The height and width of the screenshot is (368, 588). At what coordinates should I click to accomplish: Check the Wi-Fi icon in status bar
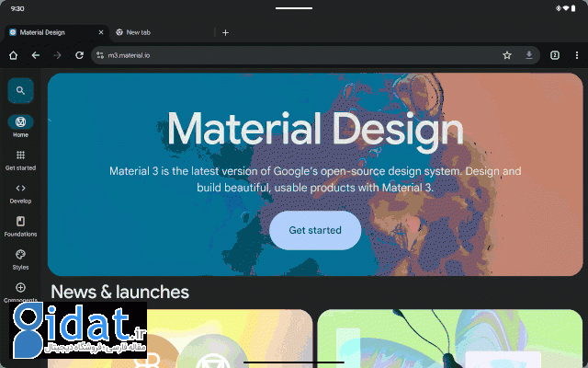[x=566, y=8]
